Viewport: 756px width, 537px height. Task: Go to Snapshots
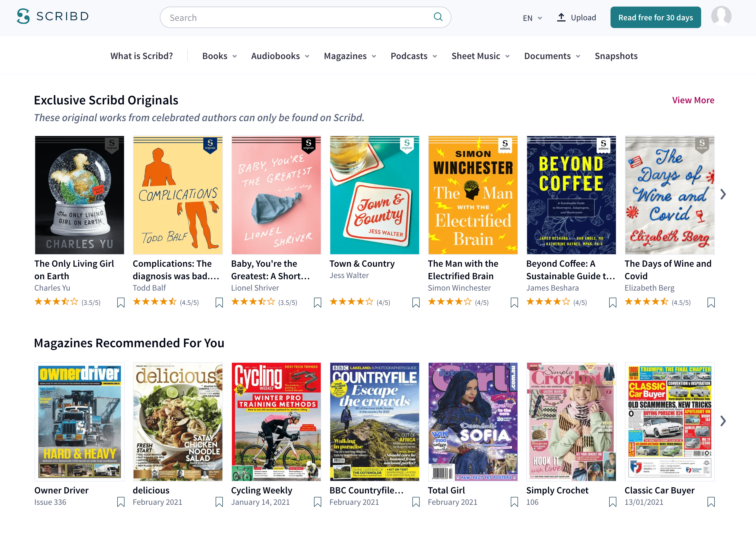coord(616,56)
